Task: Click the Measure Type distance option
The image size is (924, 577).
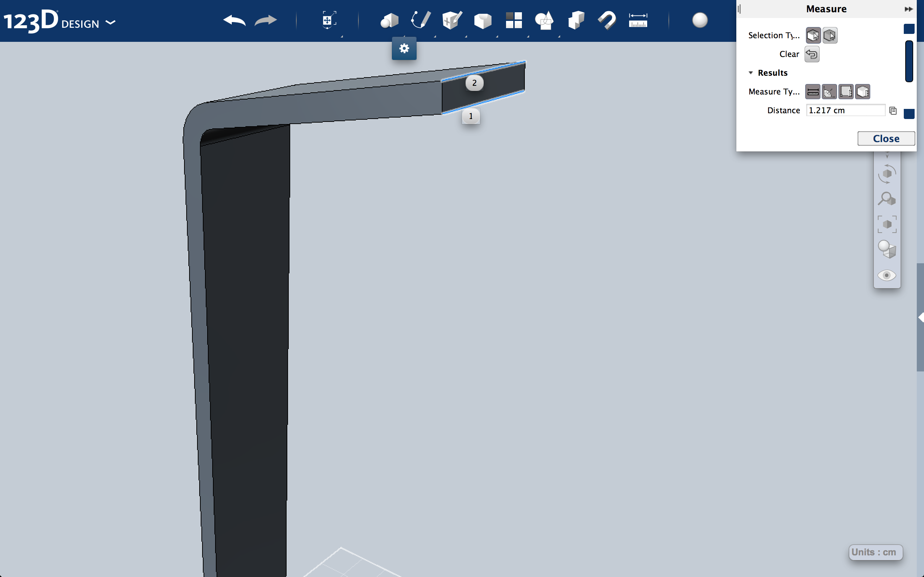Action: click(x=812, y=92)
